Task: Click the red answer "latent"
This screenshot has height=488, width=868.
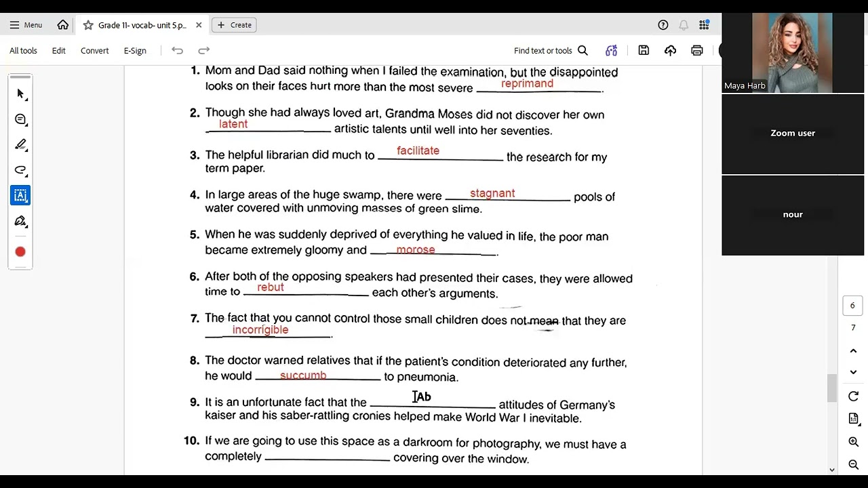Action: point(233,124)
